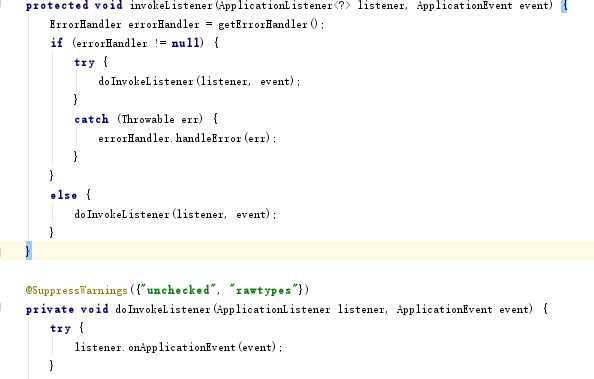The width and height of the screenshot is (594, 379).
Task: Click doInvokeListener call inside the else block
Action: tap(122, 214)
